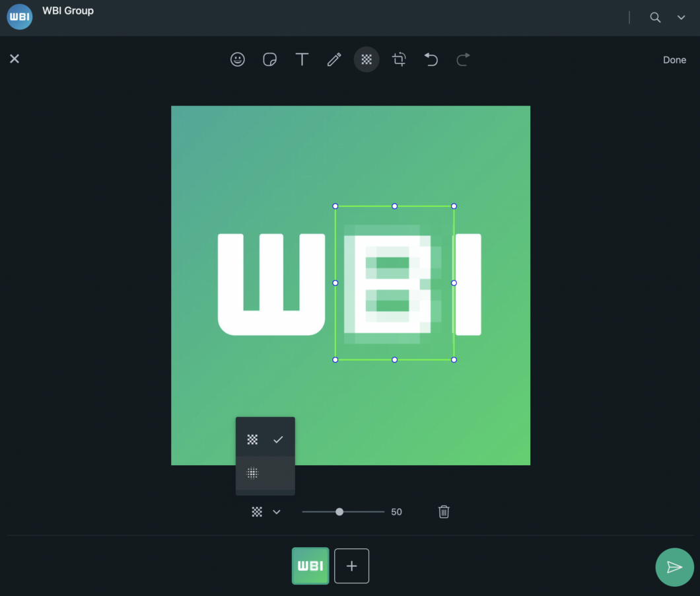
Task: Redo the last undone edit
Action: [464, 59]
